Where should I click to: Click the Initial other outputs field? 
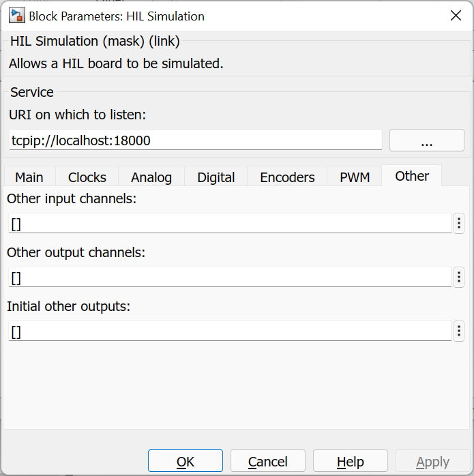pos(229,331)
